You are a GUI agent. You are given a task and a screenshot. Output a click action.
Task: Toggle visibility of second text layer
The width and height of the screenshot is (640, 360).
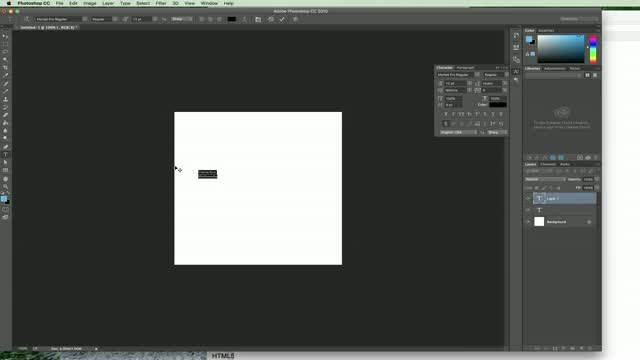[x=528, y=210]
